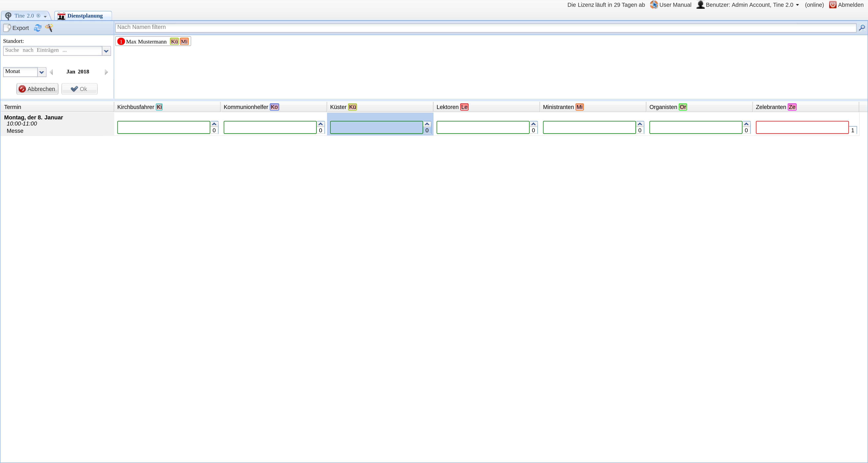Click the Lektoren column header
This screenshot has width=868, height=463.
click(487, 107)
